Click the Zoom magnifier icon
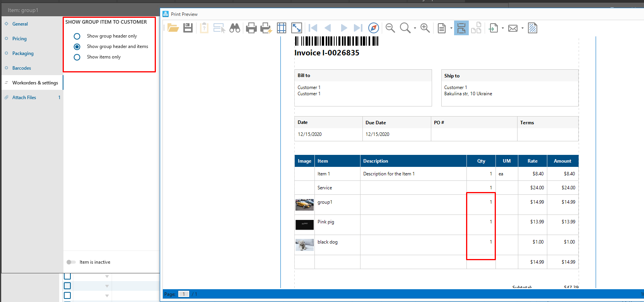This screenshot has height=302, width=644. click(405, 28)
